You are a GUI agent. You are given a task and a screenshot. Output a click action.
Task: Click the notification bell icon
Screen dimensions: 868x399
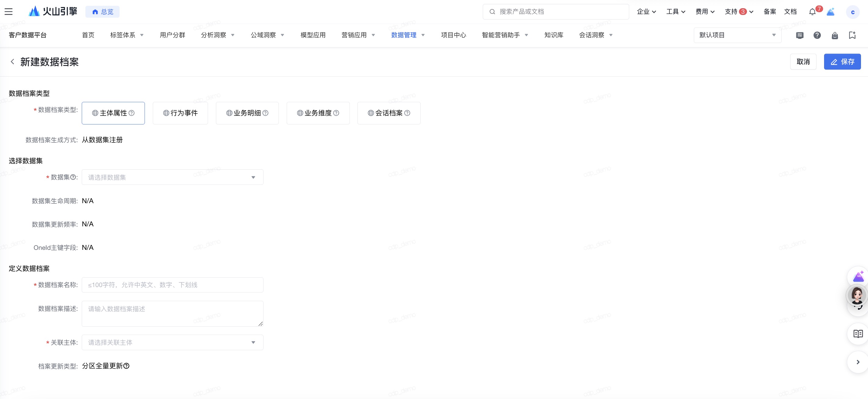[812, 12]
